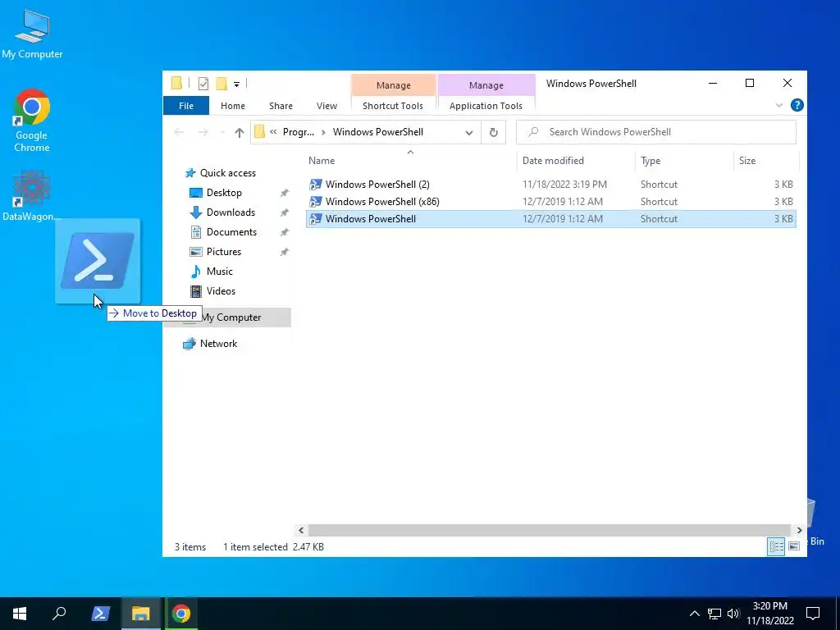Image resolution: width=840 pixels, height=630 pixels.
Task: Switch to the Home ribbon tab
Action: point(232,106)
